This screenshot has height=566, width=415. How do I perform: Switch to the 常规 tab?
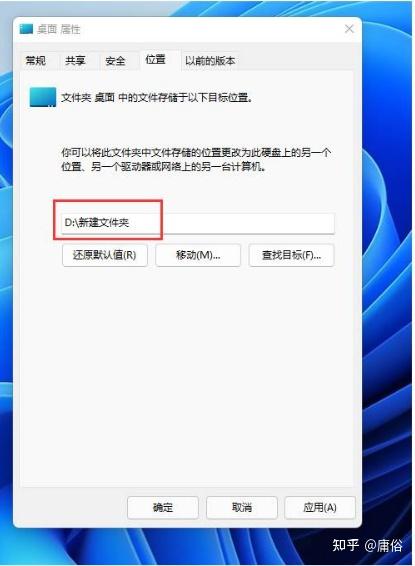tap(36, 60)
